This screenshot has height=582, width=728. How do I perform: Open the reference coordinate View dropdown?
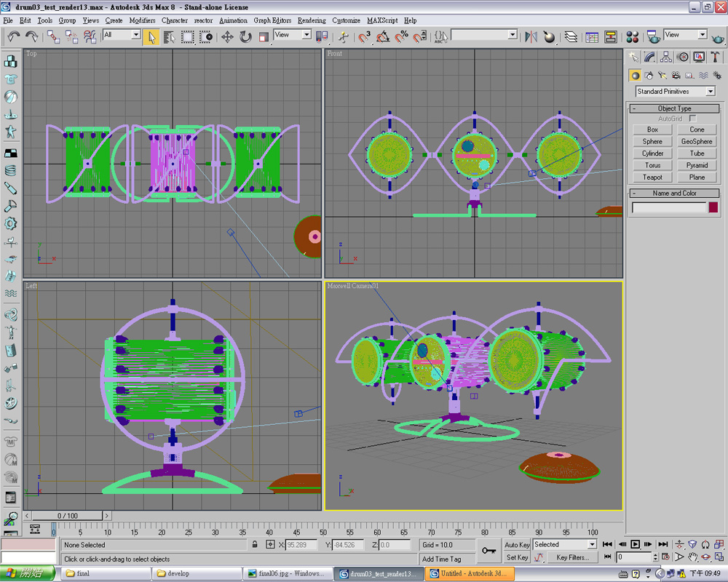[292, 35]
